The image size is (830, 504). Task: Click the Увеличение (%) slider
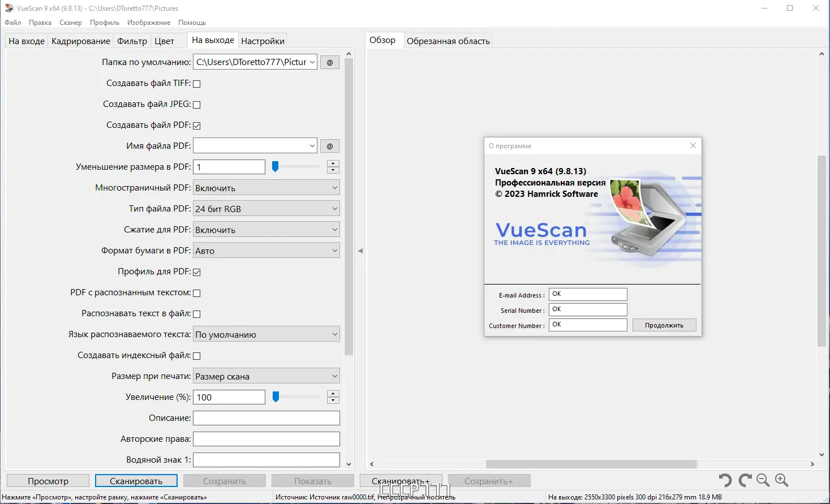pyautogui.click(x=295, y=397)
